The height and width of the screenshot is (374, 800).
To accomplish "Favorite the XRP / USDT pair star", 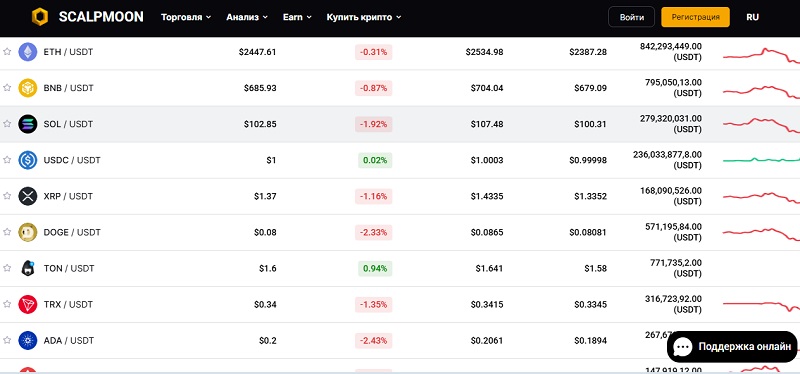I will pyautogui.click(x=7, y=195).
